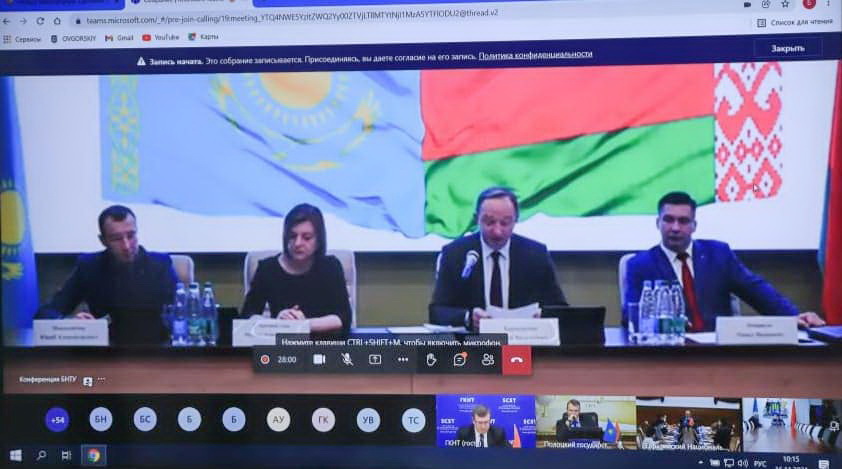Show the participants list
The width and height of the screenshot is (842, 469).
pyautogui.click(x=488, y=359)
